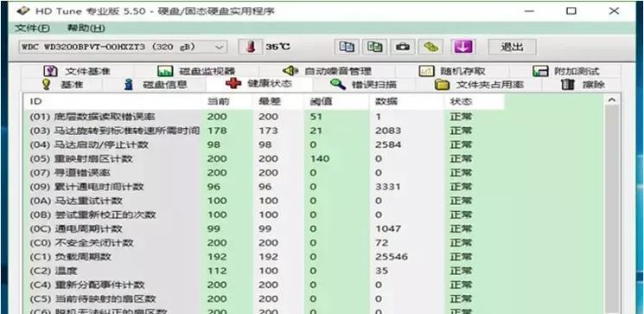Click the copy info to clipboard icon
The image size is (644, 314).
point(347,47)
